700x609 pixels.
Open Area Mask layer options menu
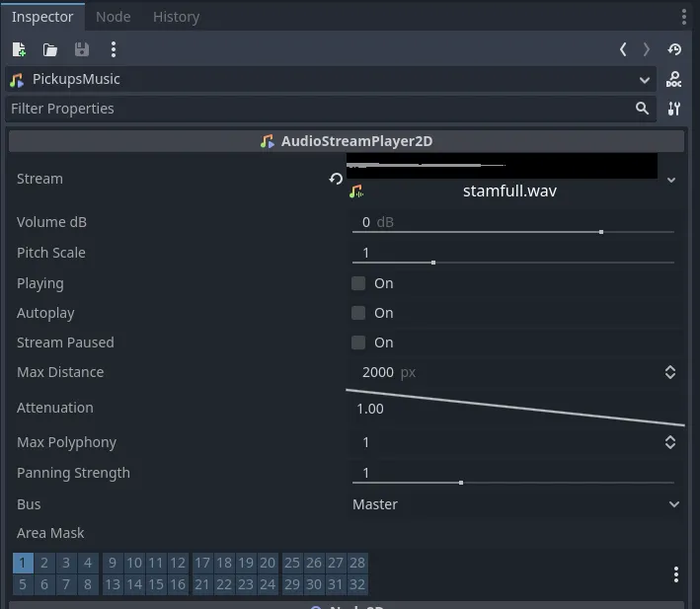tap(676, 574)
